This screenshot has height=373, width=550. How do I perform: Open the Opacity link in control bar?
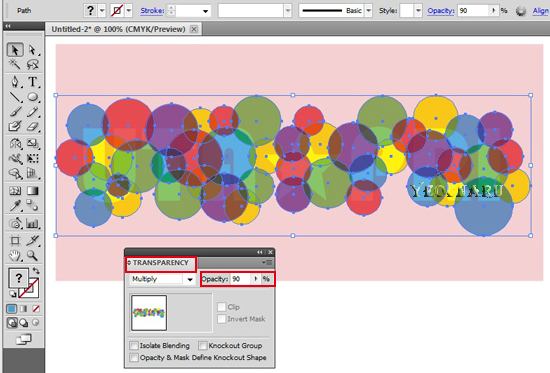coord(441,11)
